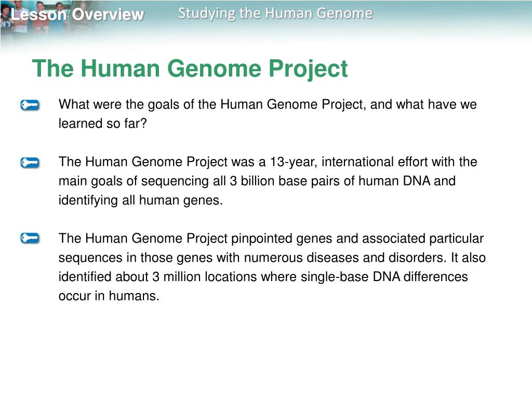Screen dimensions: 532x399
Task: Click the key icon beside the 13-year effort paragraph
Action: [30, 163]
